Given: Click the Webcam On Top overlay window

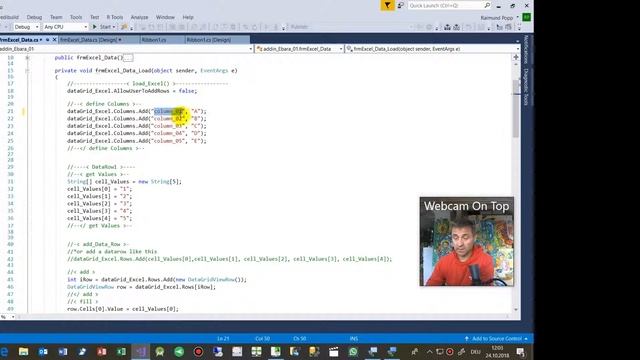Looking at the screenshot, I should (467, 241).
